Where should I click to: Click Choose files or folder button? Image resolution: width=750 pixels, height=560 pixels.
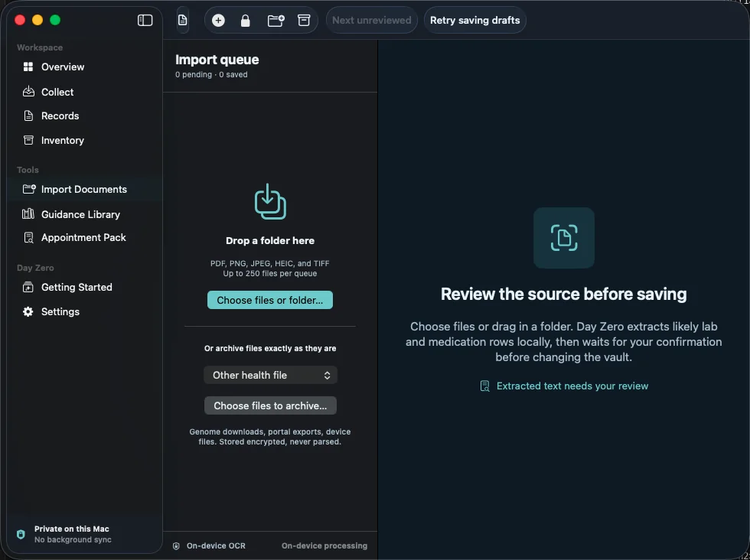(269, 300)
